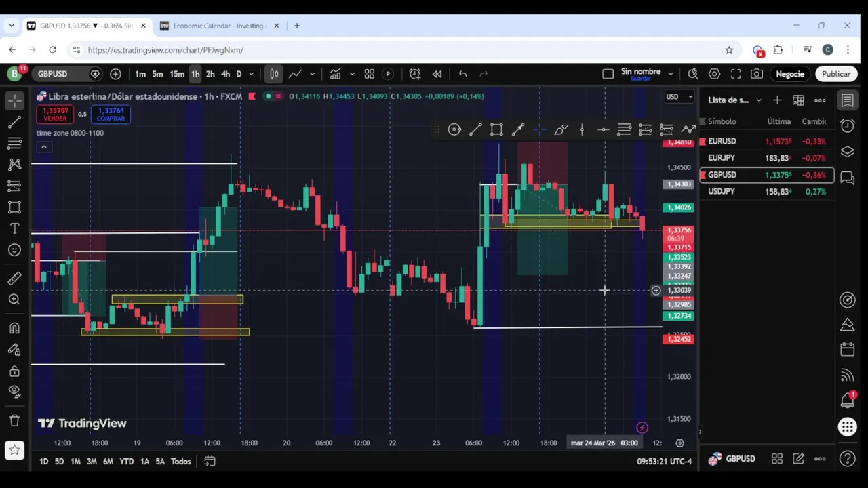Open the emoji icons tool

[x=14, y=250]
